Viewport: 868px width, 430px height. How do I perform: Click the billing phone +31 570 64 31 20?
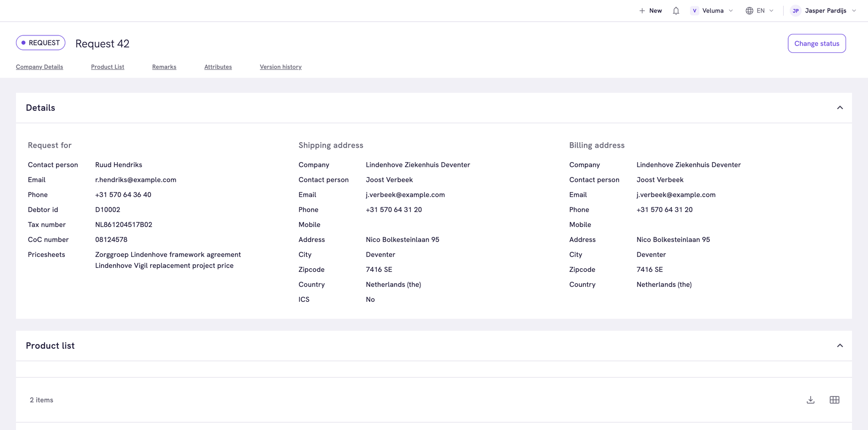click(664, 210)
